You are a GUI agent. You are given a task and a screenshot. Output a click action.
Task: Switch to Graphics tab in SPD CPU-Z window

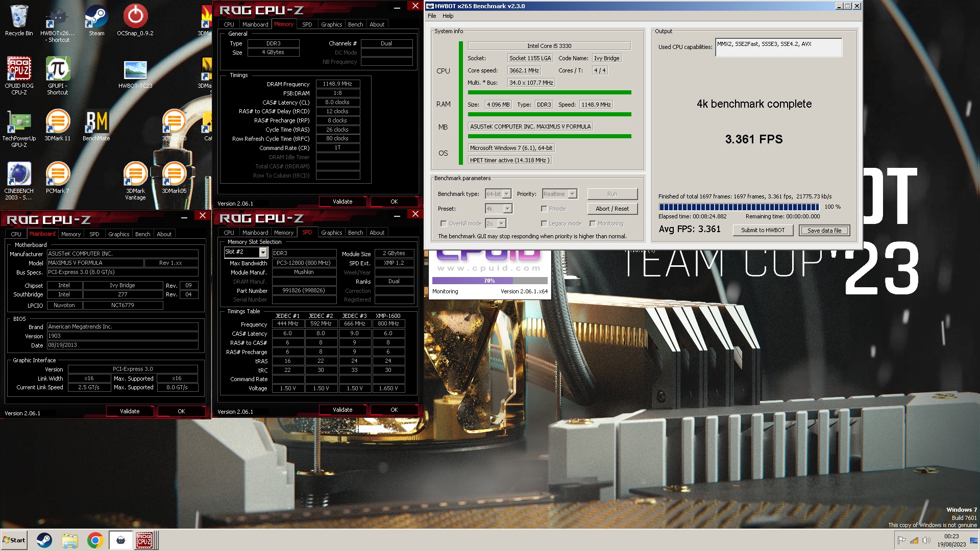(331, 233)
